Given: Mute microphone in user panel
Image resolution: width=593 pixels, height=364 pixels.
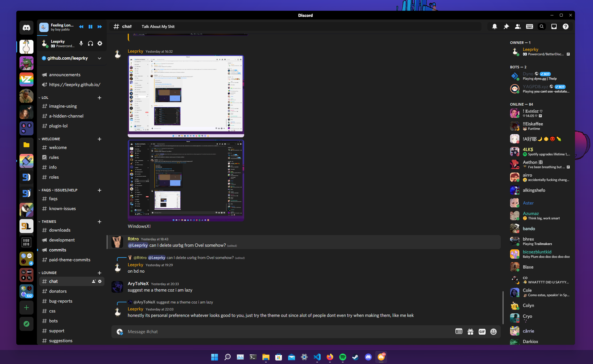Looking at the screenshot, I should [81, 43].
